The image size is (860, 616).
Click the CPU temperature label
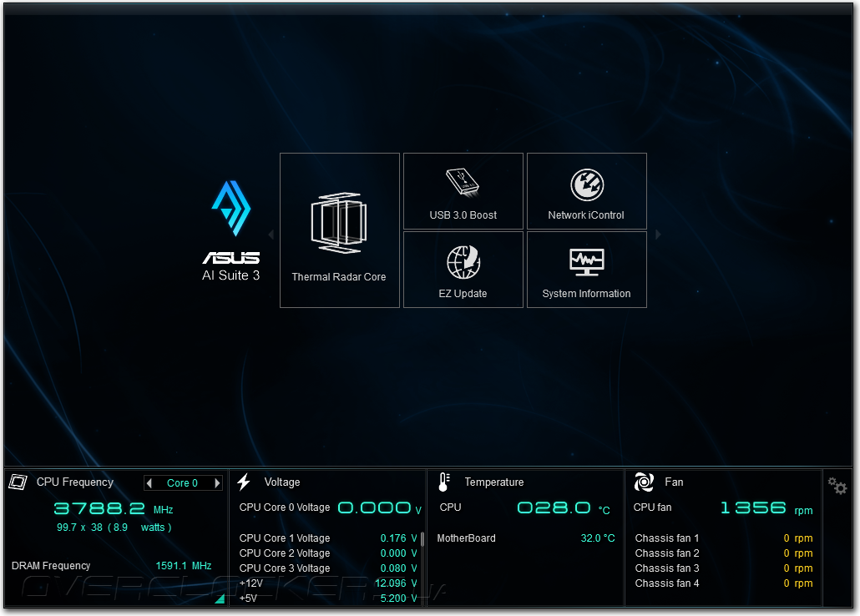pos(450,507)
